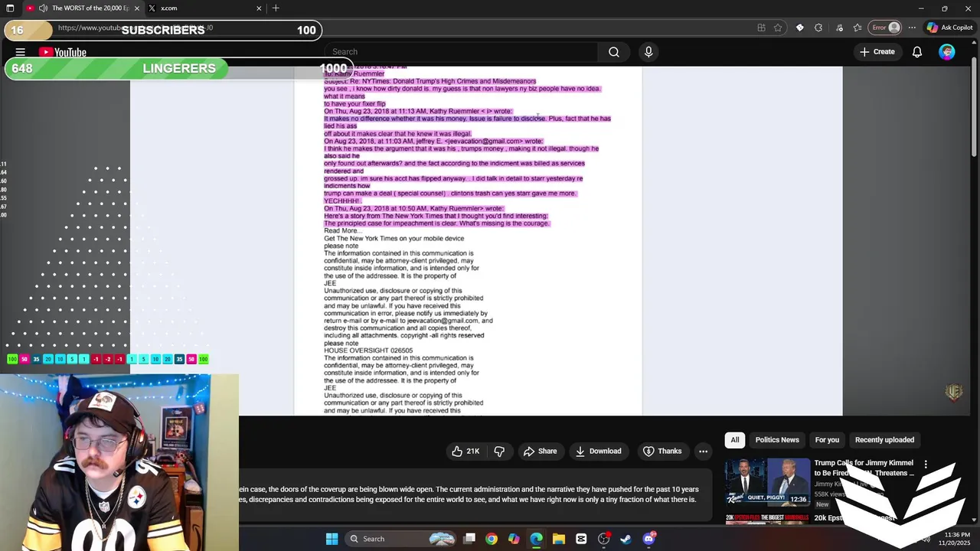Open 'Trump Calls for Jimmy Kimmel' video title
Screen dimensions: 980x551
(x=864, y=468)
